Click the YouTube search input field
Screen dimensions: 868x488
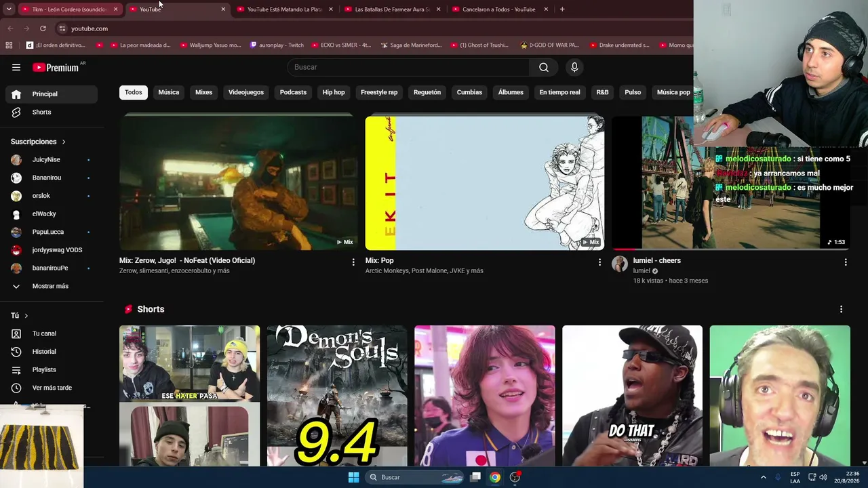[409, 67]
